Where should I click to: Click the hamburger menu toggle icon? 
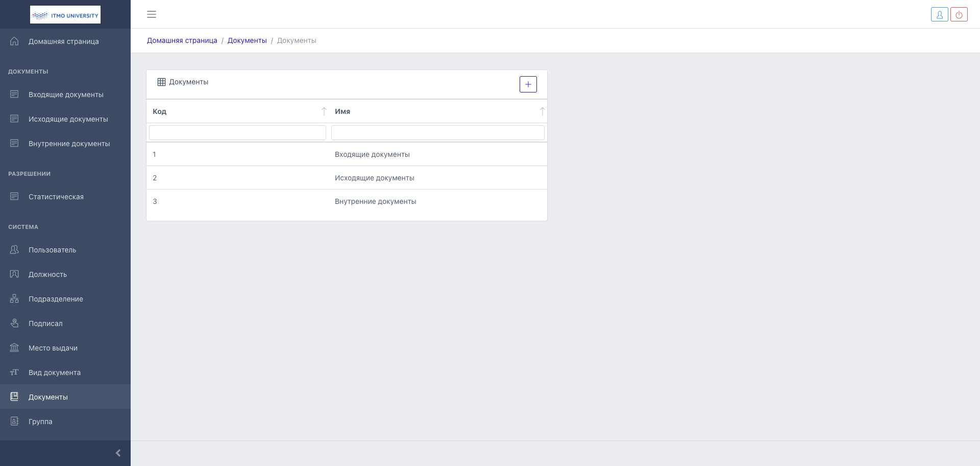152,14
